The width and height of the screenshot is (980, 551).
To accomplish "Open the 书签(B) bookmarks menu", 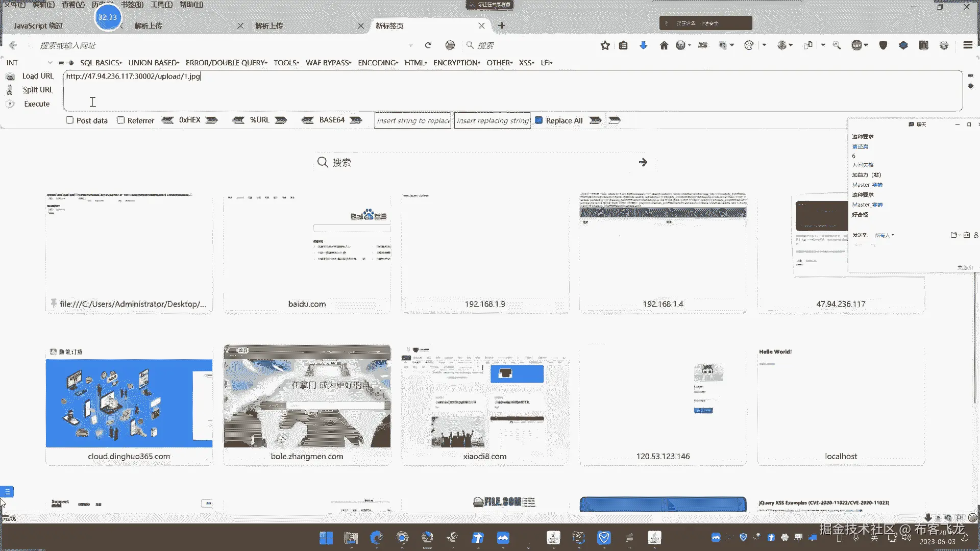I will click(x=132, y=5).
